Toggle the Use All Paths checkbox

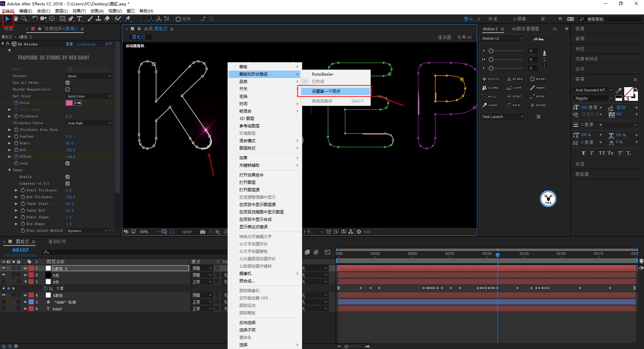click(x=68, y=83)
